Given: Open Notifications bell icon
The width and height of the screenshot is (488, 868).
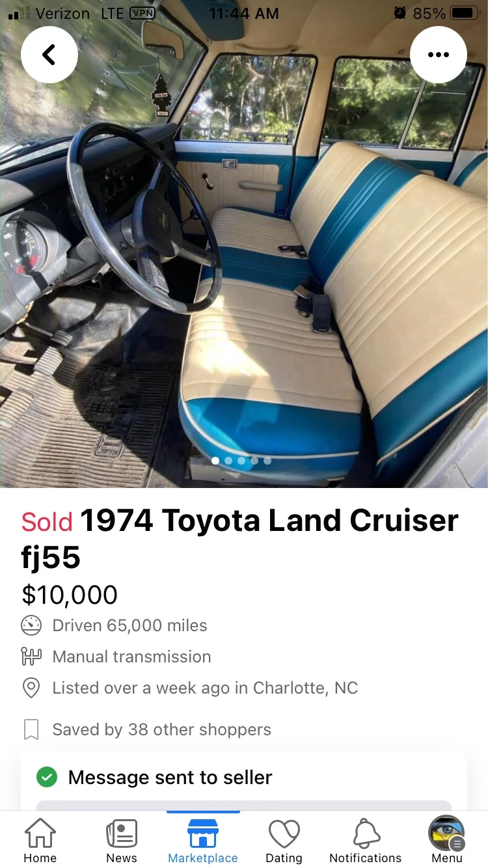Looking at the screenshot, I should click(x=366, y=834).
